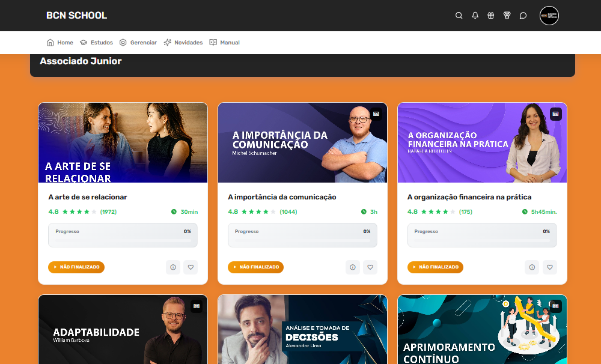Click Não Finalizado on A arte de se relacionar
This screenshot has width=601, height=364.
(76, 267)
